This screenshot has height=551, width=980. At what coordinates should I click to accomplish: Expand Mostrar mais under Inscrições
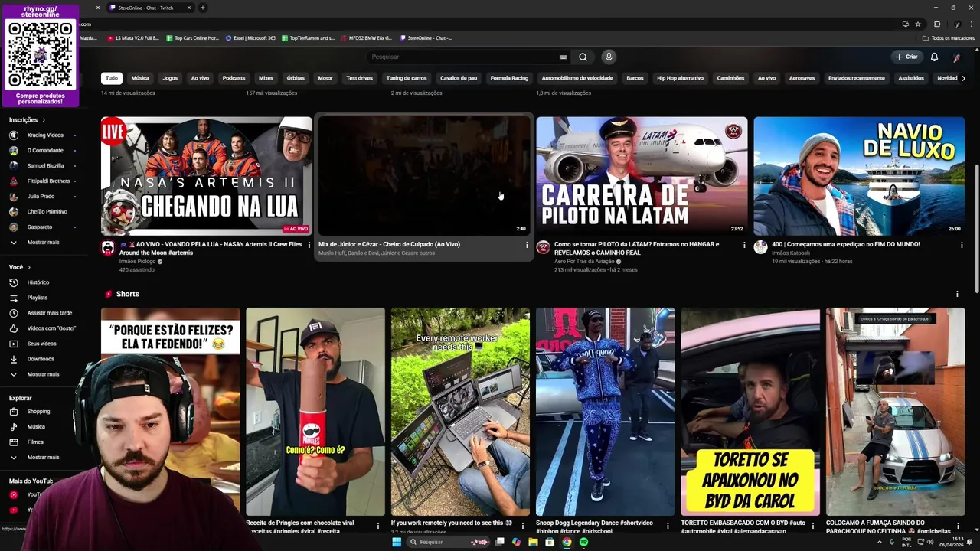pos(43,243)
